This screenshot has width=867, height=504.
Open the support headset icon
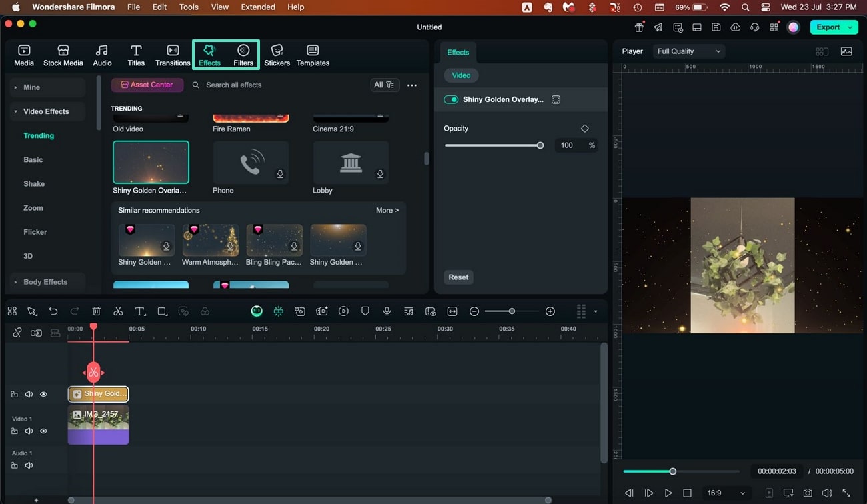pos(755,27)
